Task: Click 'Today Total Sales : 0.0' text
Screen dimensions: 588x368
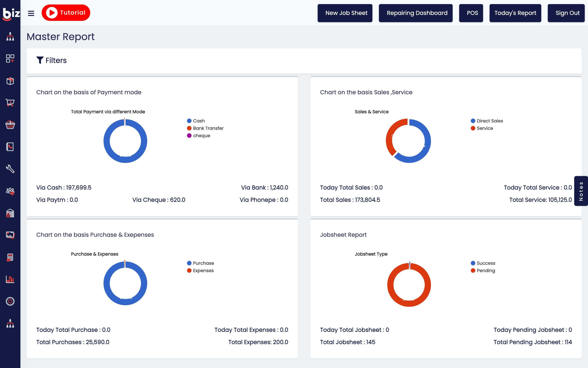Action: [351, 187]
